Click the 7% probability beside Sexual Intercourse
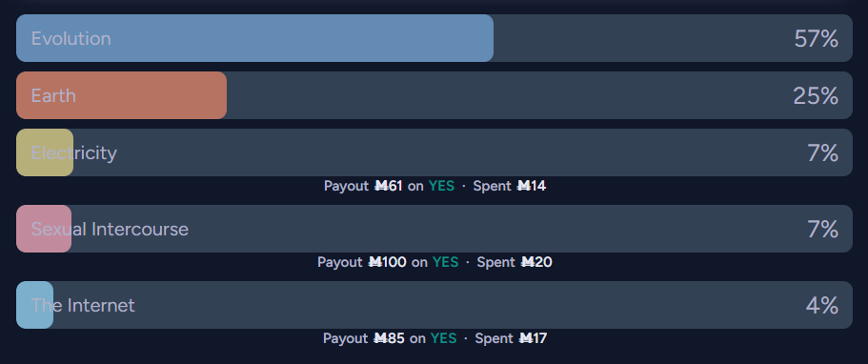This screenshot has height=364, width=868. tap(822, 230)
